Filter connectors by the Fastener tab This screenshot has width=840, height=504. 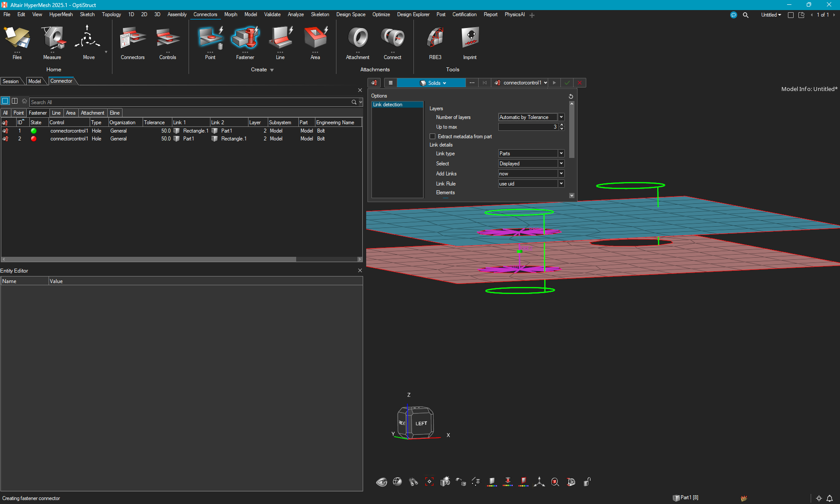point(38,113)
